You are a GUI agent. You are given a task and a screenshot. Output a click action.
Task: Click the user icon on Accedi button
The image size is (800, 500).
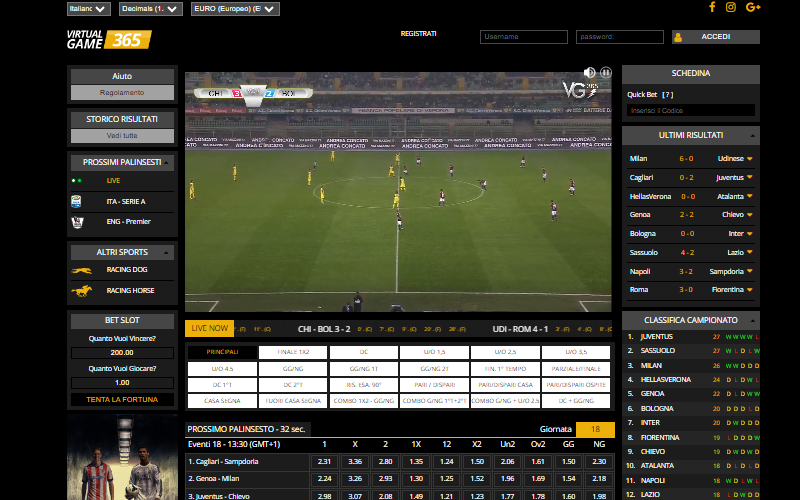[x=678, y=37]
